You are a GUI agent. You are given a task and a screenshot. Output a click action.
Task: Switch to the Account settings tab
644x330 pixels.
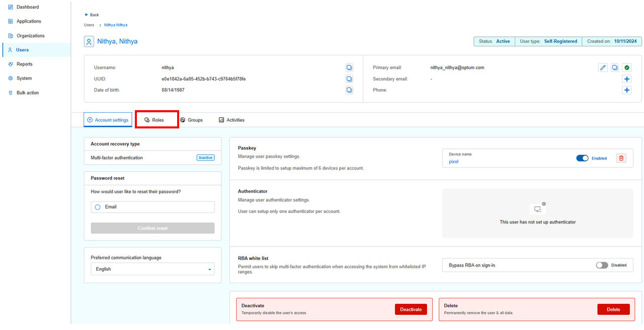(108, 120)
